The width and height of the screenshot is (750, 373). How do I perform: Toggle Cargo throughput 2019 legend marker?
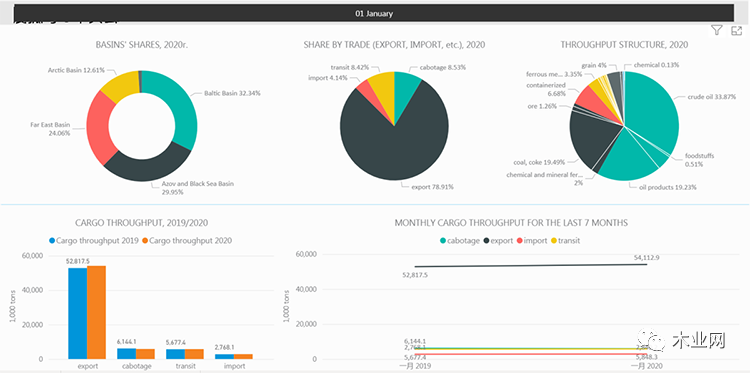point(52,241)
